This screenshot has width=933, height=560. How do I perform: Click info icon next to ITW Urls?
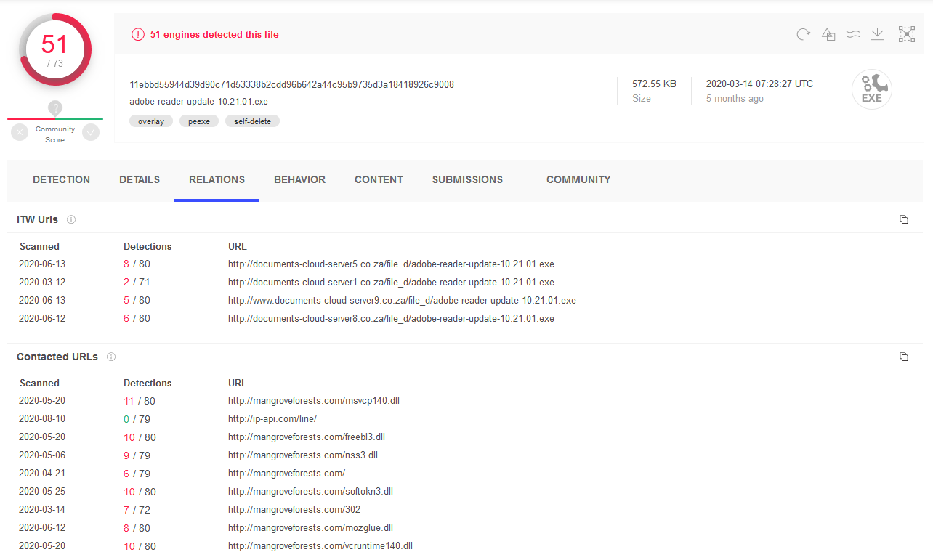pyautogui.click(x=71, y=219)
